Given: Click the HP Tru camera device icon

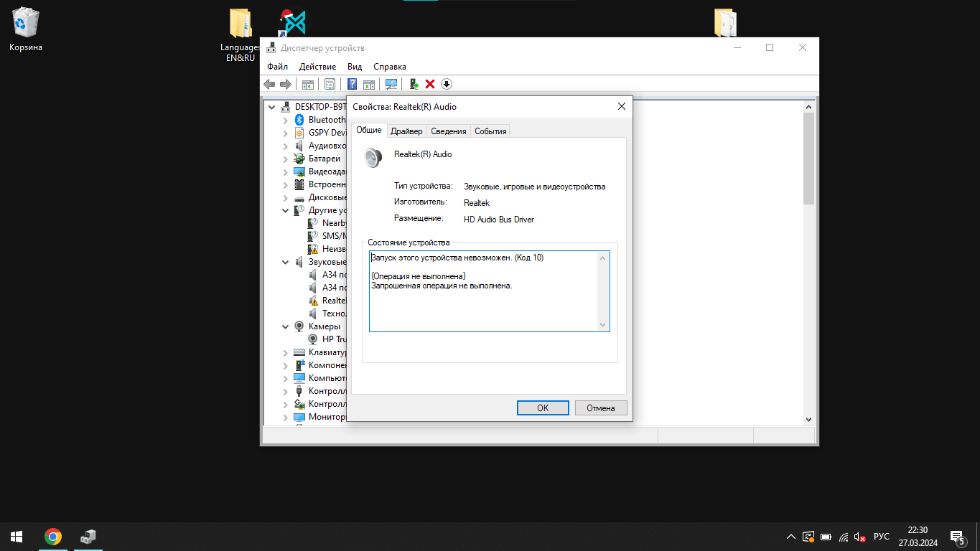Looking at the screenshot, I should (x=313, y=339).
